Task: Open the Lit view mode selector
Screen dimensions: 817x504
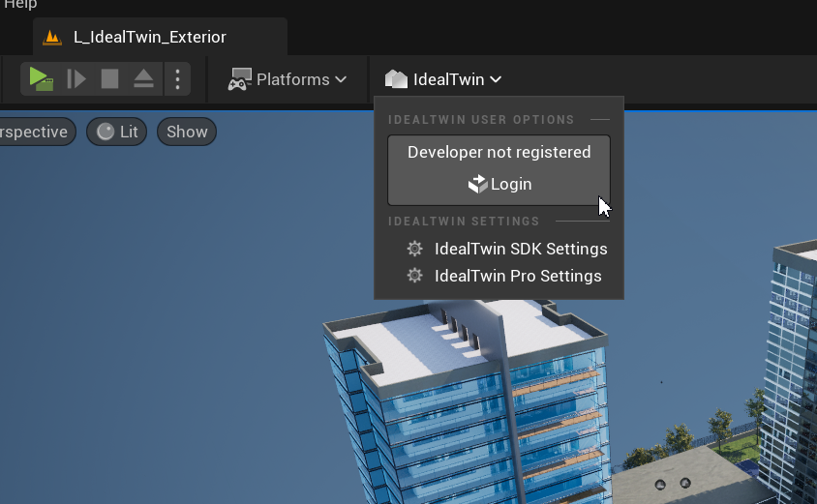Action: click(117, 132)
